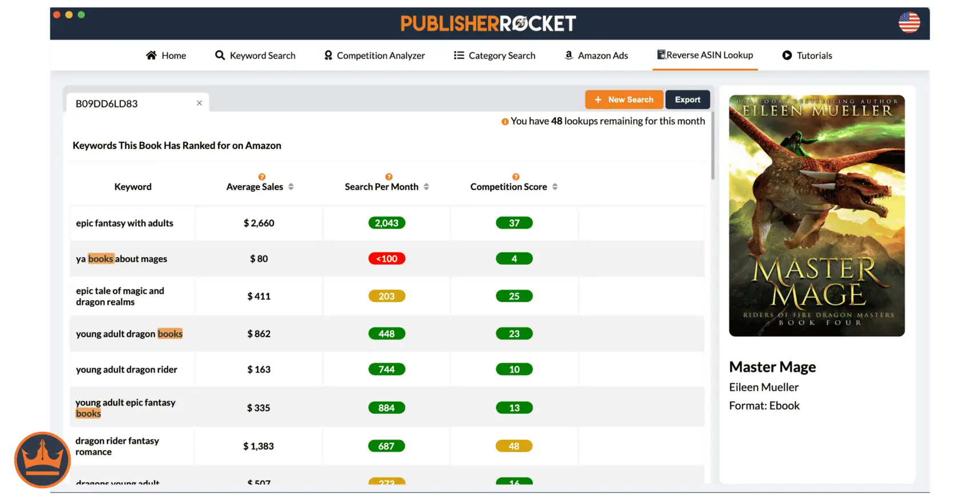Click the Master Mage book cover

[817, 215]
